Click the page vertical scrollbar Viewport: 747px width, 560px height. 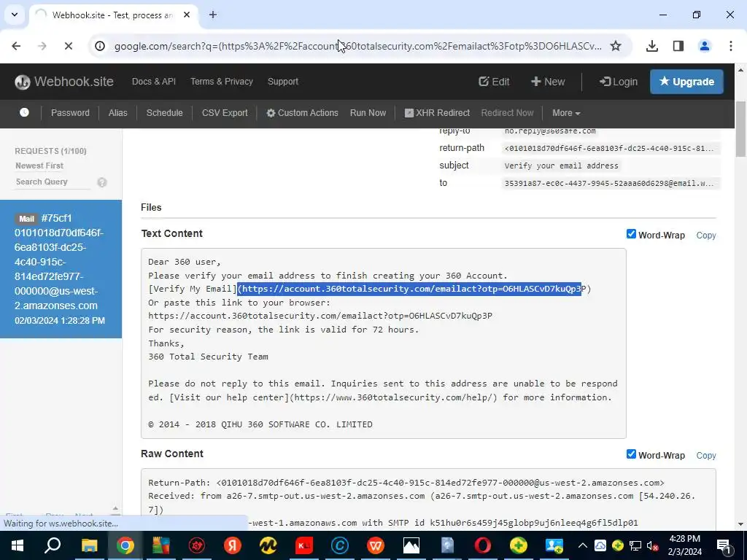[x=740, y=128]
